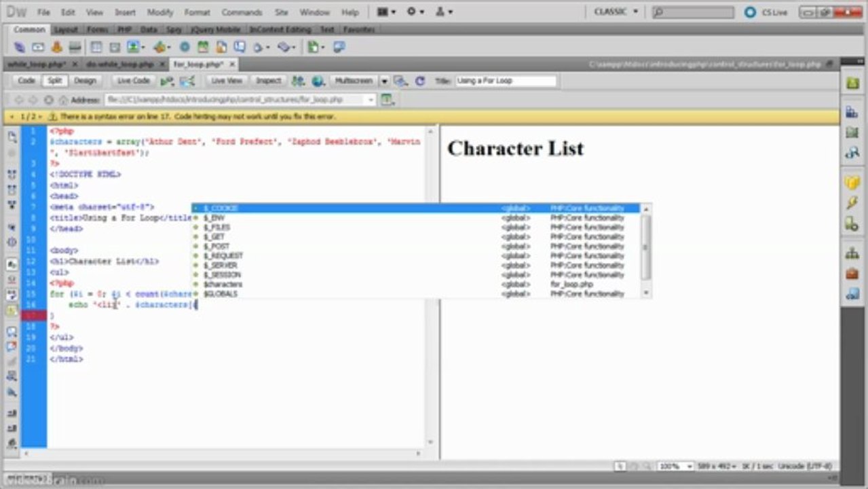Insert a Server-Side Include
The height and width of the screenshot is (489, 868).
(221, 47)
